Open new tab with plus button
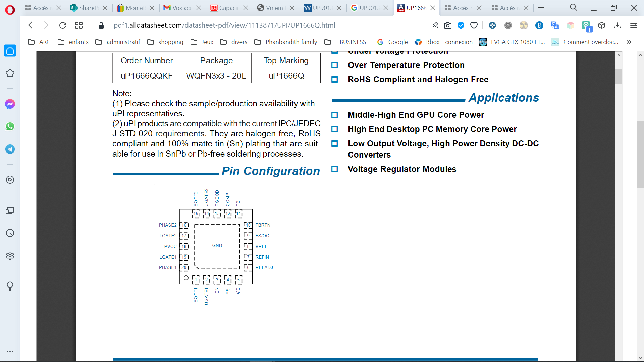 coord(541,8)
